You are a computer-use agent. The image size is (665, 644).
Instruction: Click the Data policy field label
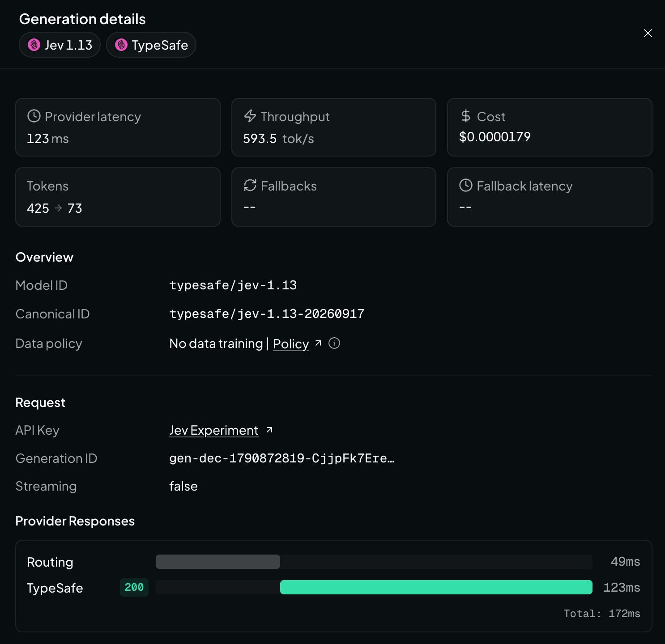[49, 343]
